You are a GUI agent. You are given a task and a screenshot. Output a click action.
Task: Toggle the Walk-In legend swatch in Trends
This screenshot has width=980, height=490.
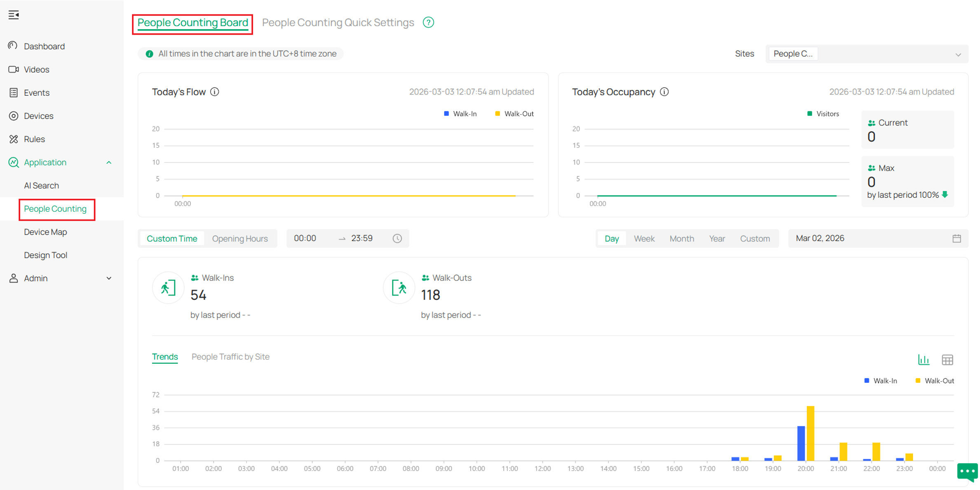867,381
